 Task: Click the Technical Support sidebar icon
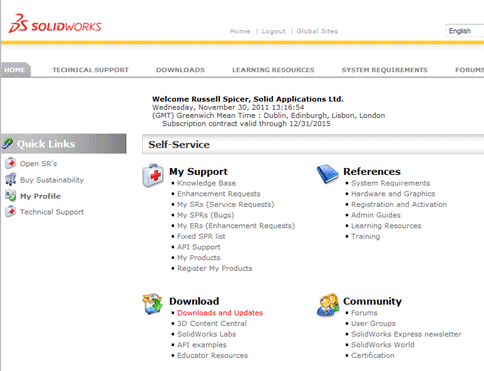pos(11,212)
